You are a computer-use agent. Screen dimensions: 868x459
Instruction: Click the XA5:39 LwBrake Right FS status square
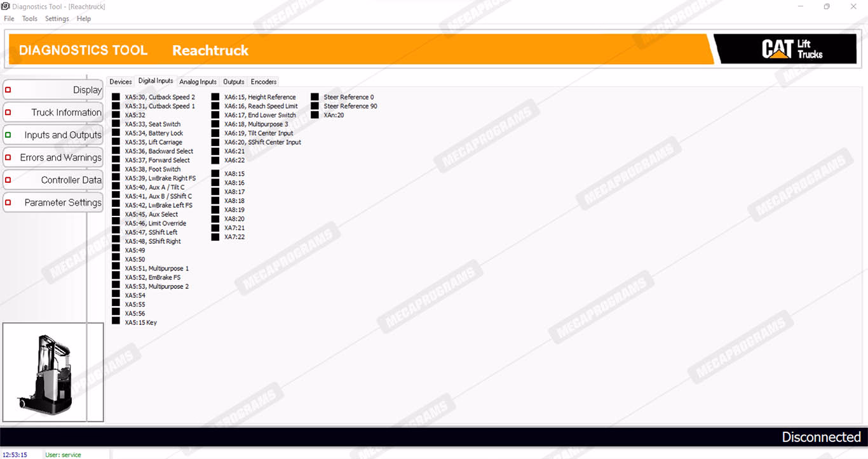116,178
